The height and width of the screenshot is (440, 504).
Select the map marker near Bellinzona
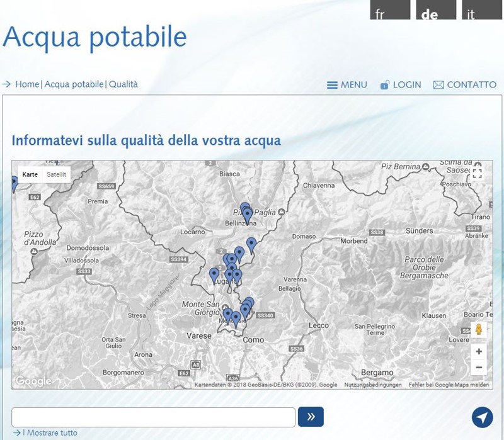[246, 212]
